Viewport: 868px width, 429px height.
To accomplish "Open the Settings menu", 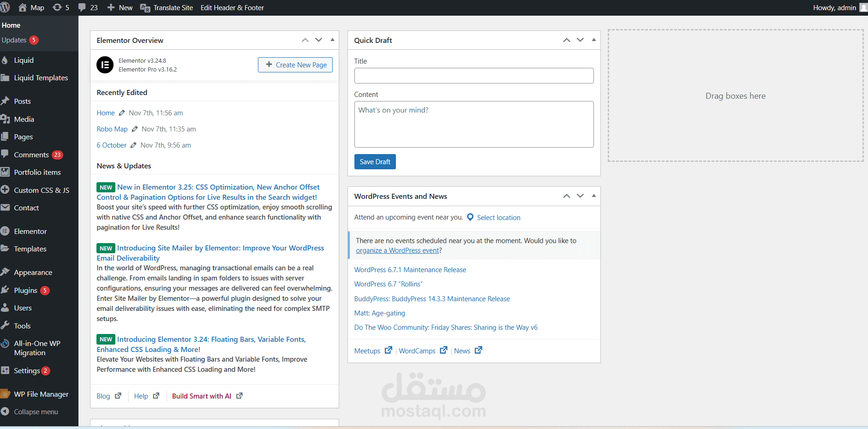I will (27, 370).
